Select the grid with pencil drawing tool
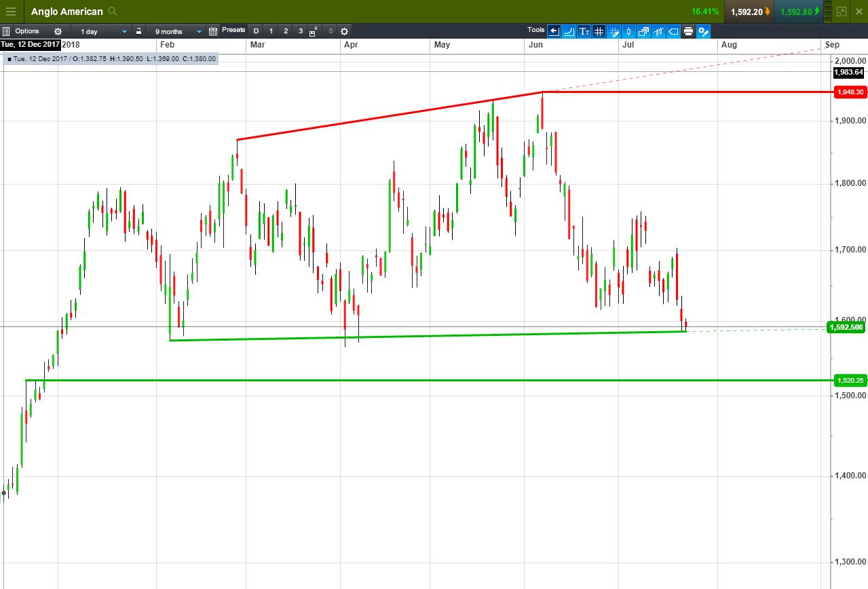 point(614,31)
